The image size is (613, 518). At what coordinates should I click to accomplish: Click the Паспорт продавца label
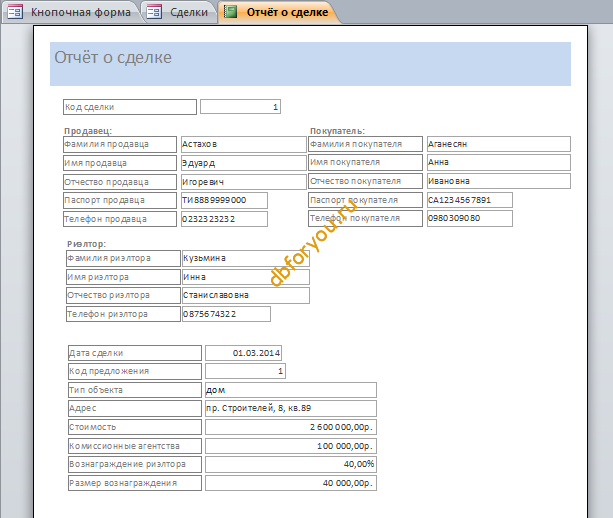tap(120, 200)
